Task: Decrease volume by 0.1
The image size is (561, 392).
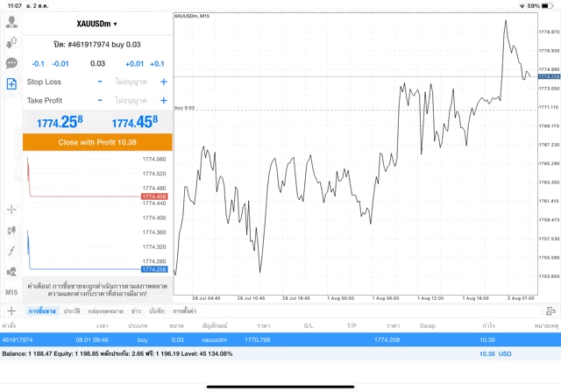Action: [x=38, y=64]
